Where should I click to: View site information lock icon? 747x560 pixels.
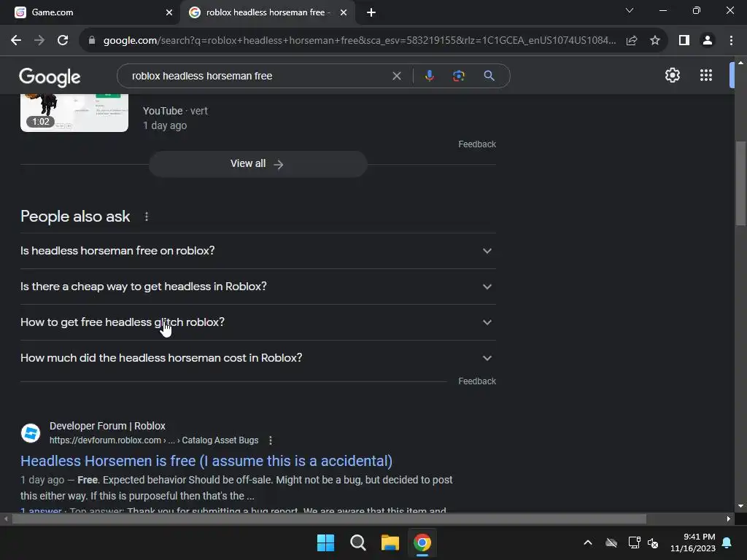pos(92,41)
